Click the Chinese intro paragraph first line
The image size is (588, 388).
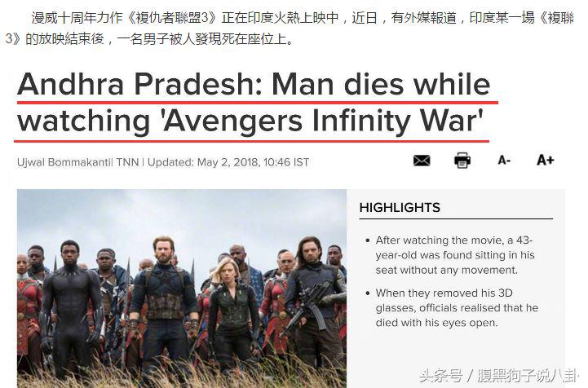(303, 18)
